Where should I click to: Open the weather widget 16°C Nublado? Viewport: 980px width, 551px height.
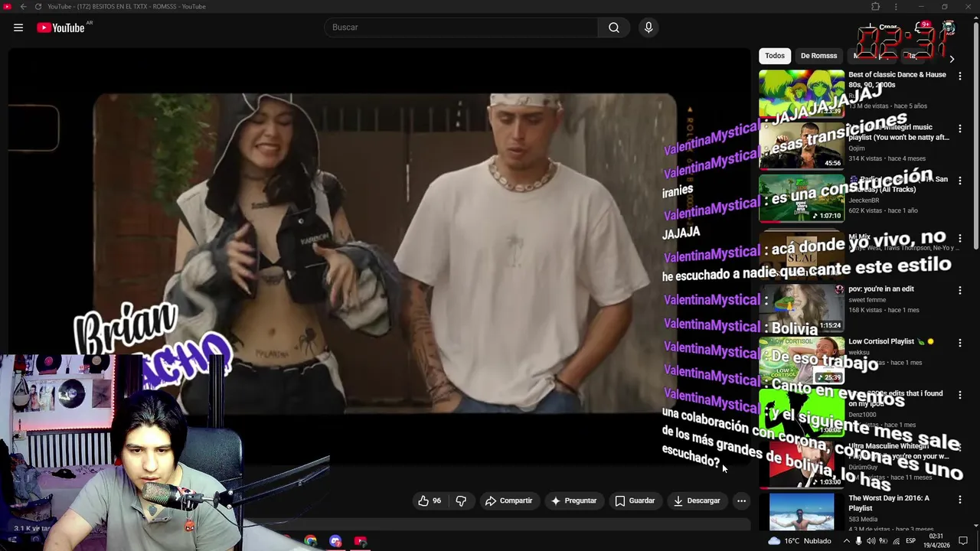(799, 541)
